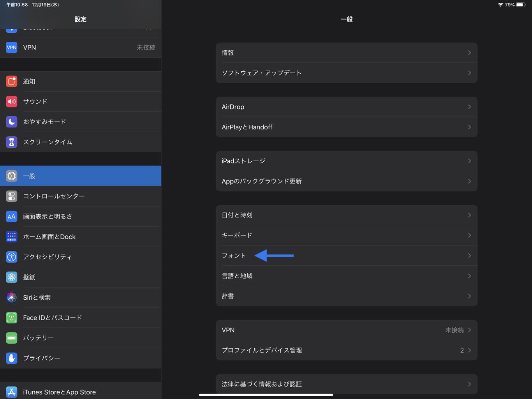Tap the VPN icon in sidebar
Screen dimensions: 532x399
(12, 48)
